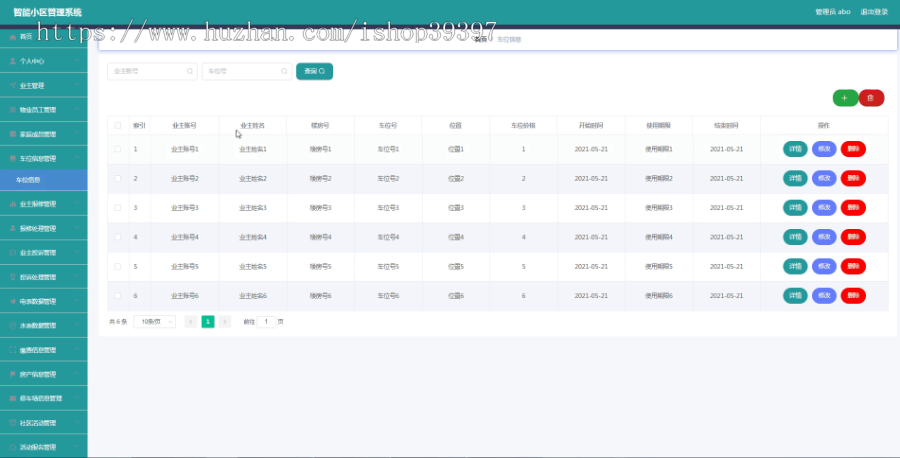Click the cell 业主姓名1
The image size is (900, 458).
pyautogui.click(x=253, y=149)
